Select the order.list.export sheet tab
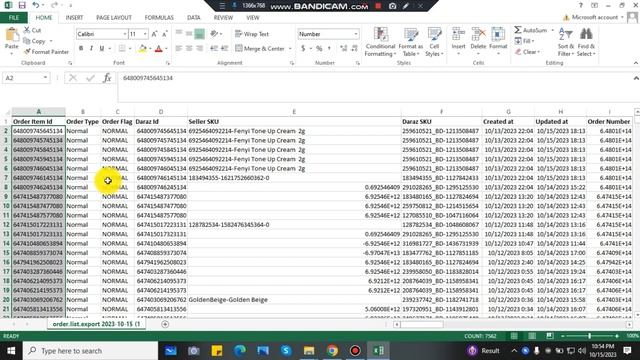 [96, 324]
